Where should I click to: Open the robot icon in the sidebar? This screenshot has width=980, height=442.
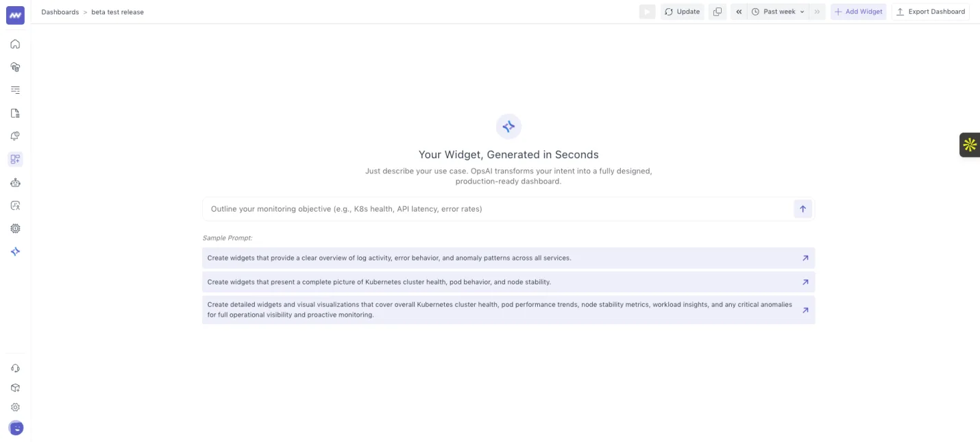15,182
